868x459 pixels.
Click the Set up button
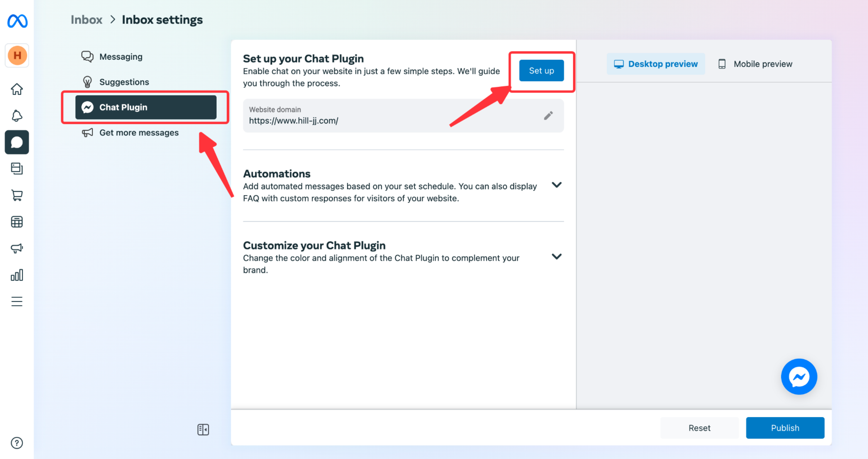click(541, 70)
